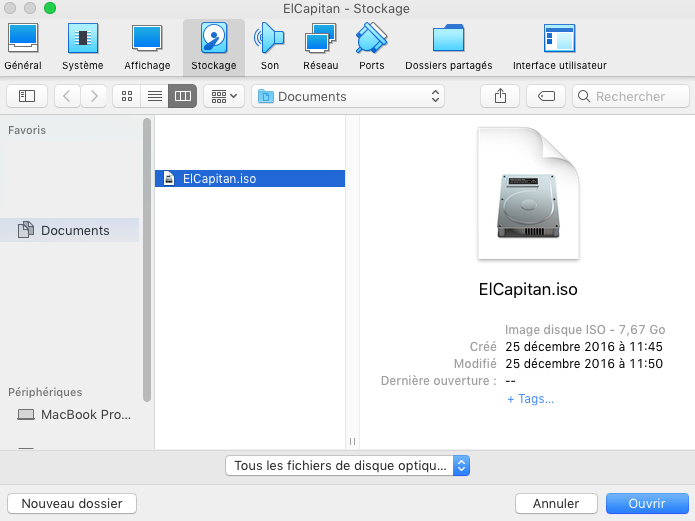Image resolution: width=695 pixels, height=521 pixels.
Task: Switch to list view
Action: [155, 96]
